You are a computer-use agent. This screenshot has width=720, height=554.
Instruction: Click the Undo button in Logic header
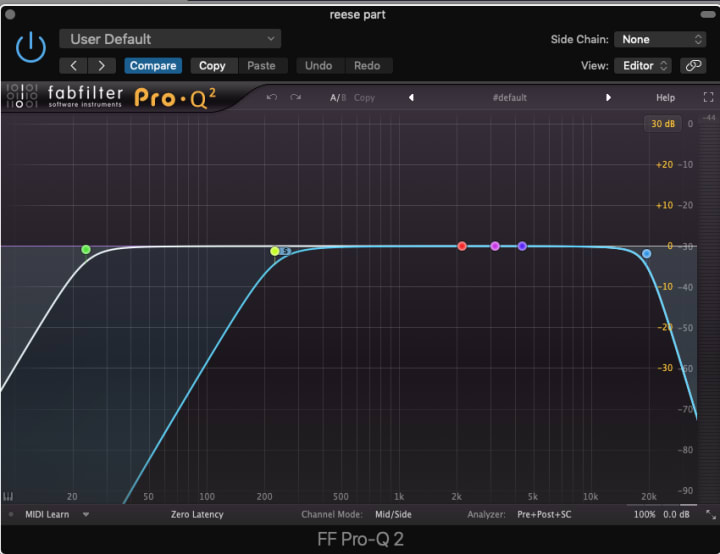319,66
